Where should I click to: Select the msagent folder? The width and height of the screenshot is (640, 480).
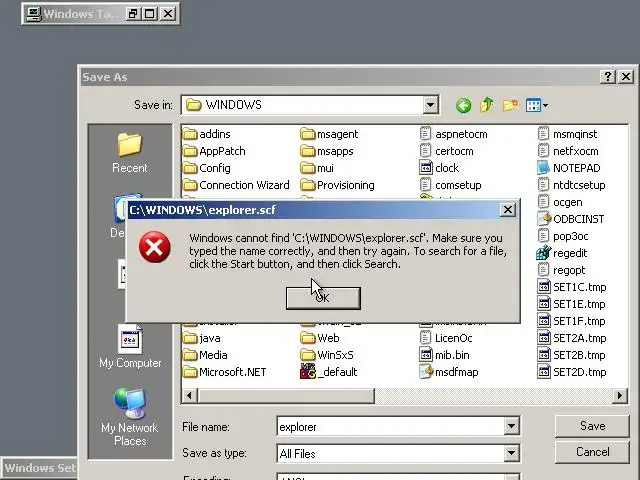[x=329, y=134]
